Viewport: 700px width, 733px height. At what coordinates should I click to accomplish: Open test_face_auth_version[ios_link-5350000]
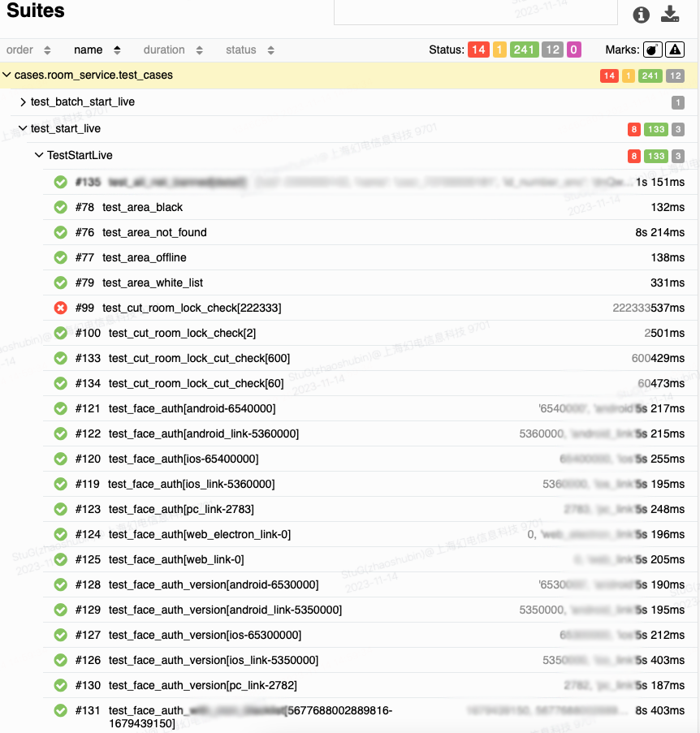(370, 661)
